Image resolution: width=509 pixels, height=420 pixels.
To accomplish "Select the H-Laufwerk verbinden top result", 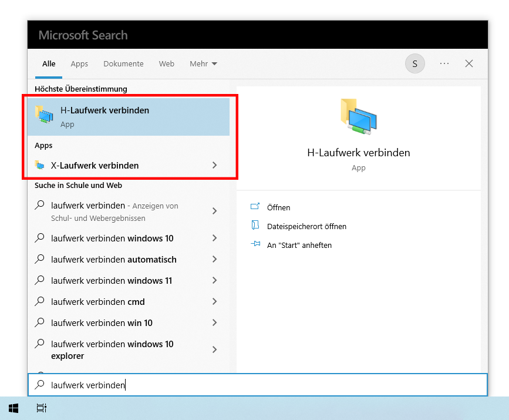I will (128, 116).
